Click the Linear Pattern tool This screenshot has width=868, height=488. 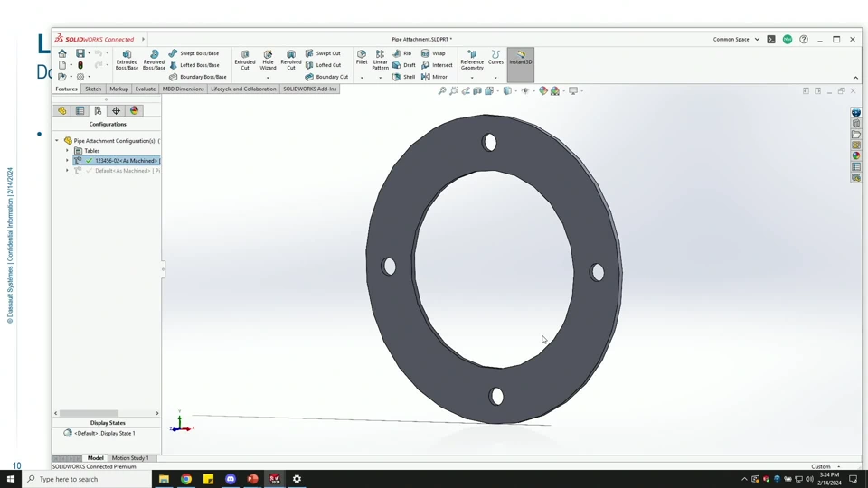coord(380,60)
